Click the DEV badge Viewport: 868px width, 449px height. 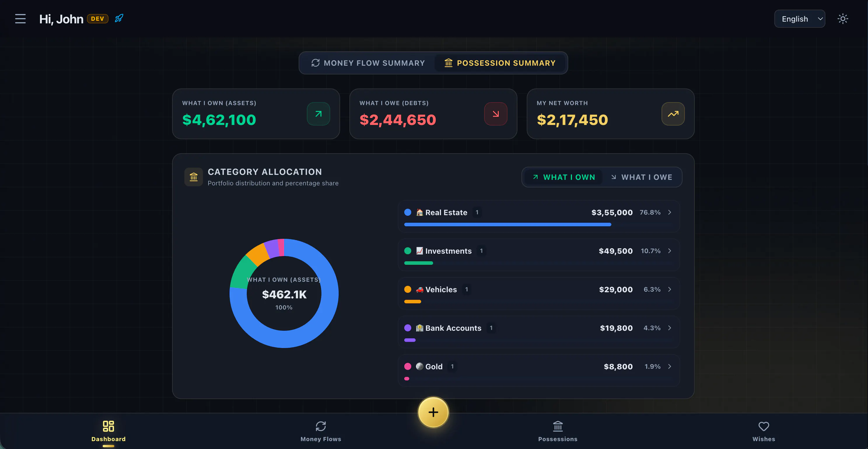tap(97, 19)
